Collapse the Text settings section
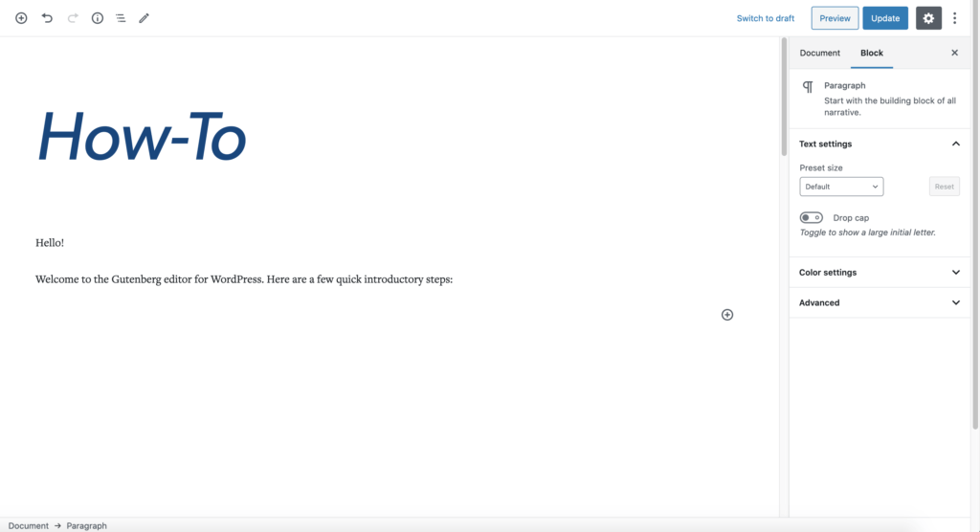The image size is (980, 532). click(x=955, y=144)
